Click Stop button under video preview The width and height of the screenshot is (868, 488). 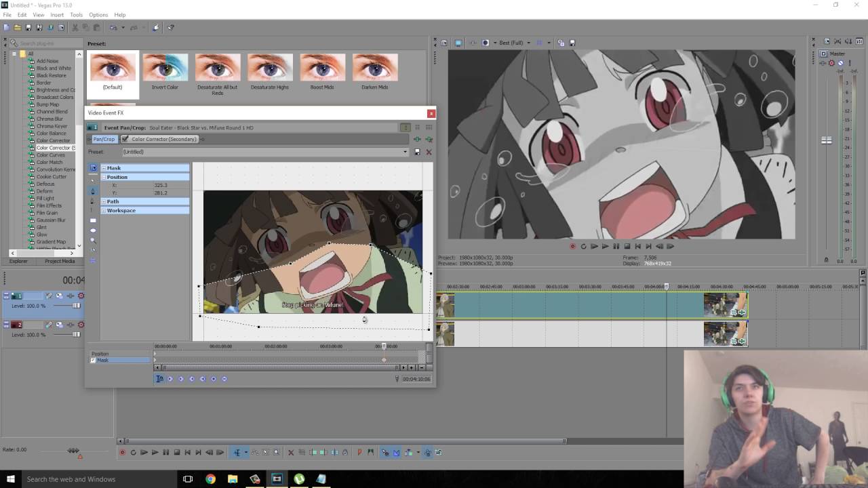(x=627, y=247)
